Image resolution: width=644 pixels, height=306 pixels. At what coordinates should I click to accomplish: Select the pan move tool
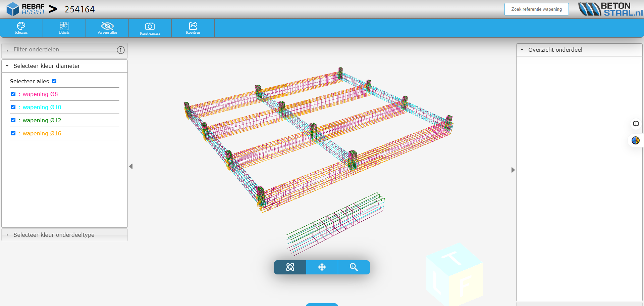(x=322, y=267)
